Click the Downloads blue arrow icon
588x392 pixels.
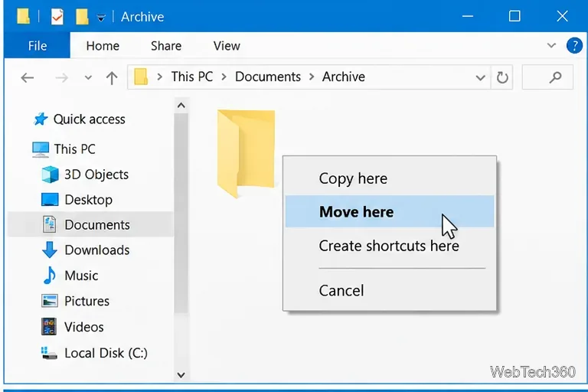click(50, 250)
